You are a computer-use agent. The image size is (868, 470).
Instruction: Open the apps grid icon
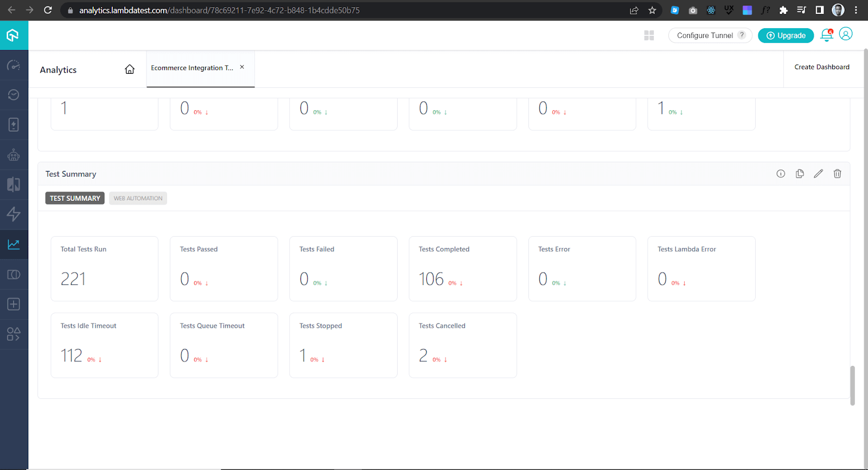(x=649, y=35)
